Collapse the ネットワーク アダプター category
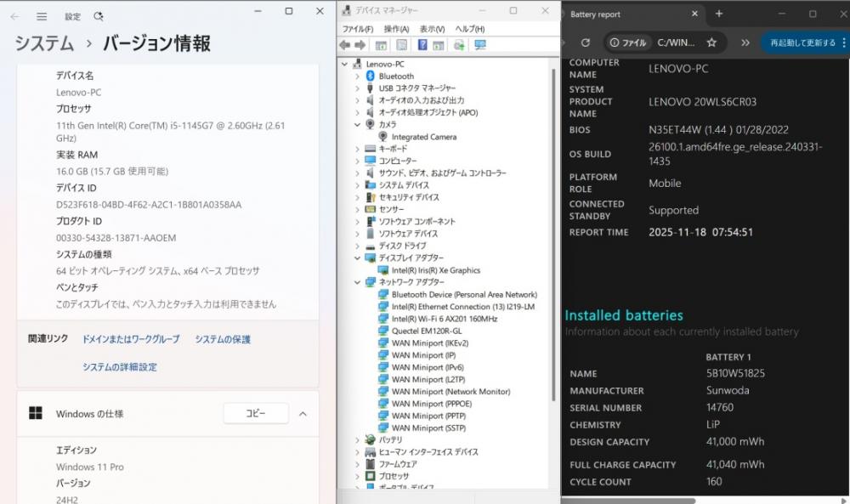850x504 pixels. coord(357,282)
